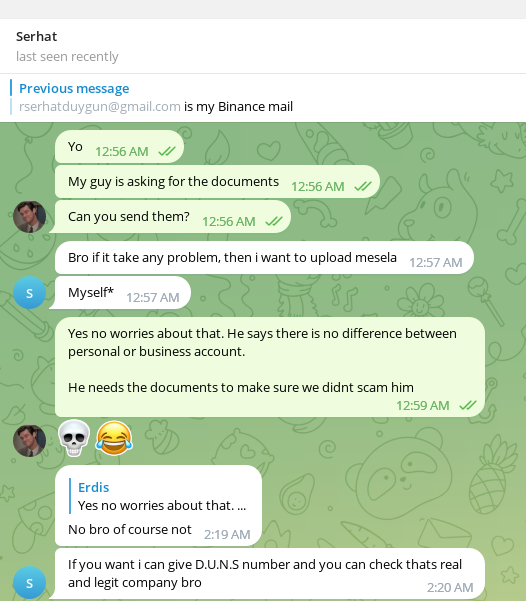Select the 'Yo' message bubble
526x601 pixels.
coord(119,147)
